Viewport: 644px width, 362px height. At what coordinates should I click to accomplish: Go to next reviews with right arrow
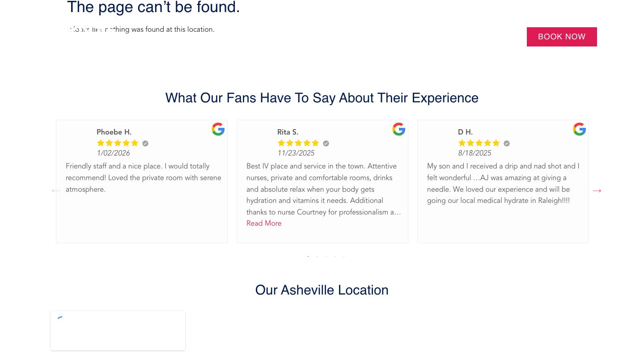click(597, 191)
